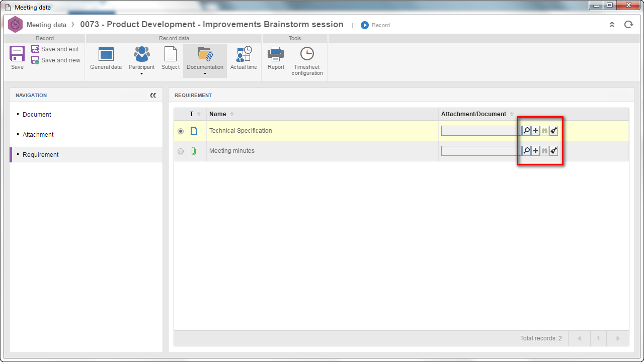Focus the Technical Specification attachment field

481,131
